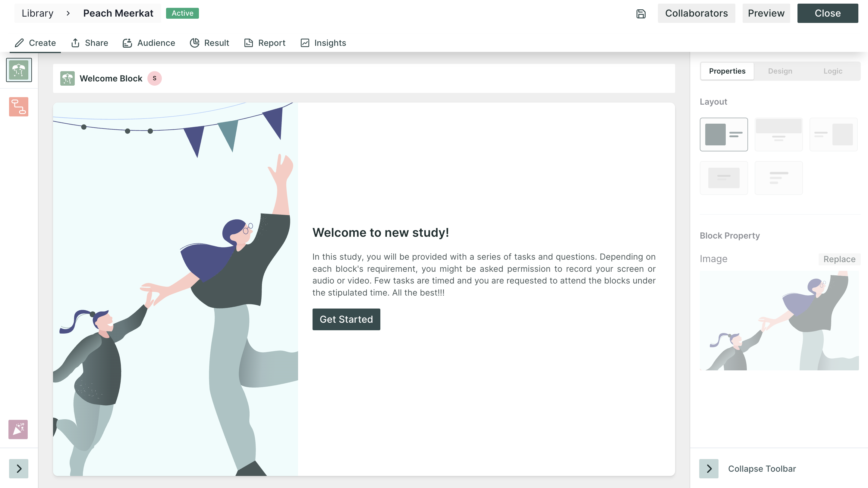868x488 pixels.
Task: Click the Get Started button
Action: (346, 319)
